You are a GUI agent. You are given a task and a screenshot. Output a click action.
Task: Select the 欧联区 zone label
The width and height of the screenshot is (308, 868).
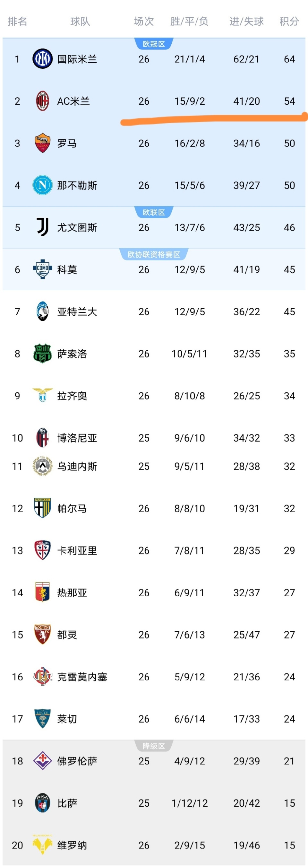154,213
